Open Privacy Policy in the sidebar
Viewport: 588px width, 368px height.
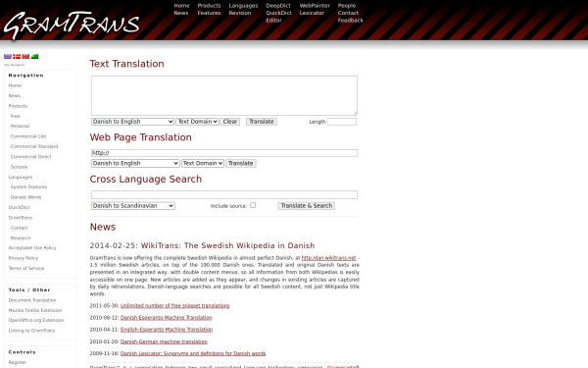click(x=24, y=258)
